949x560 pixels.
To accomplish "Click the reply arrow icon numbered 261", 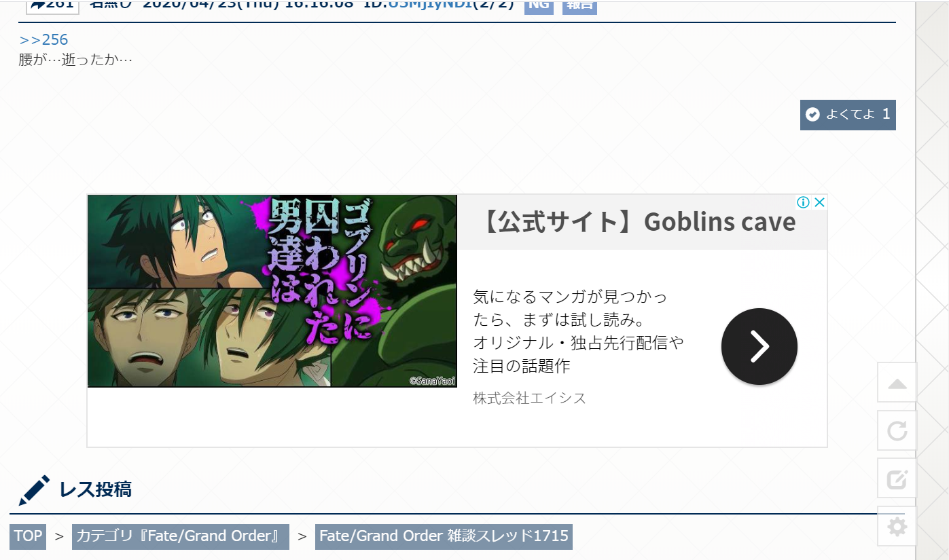I will (53, 5).
